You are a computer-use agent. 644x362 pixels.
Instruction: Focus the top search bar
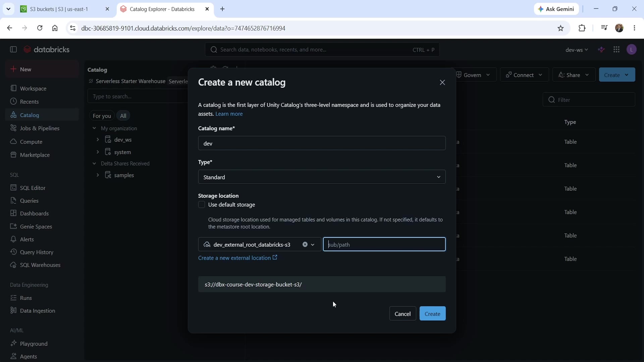point(322,50)
